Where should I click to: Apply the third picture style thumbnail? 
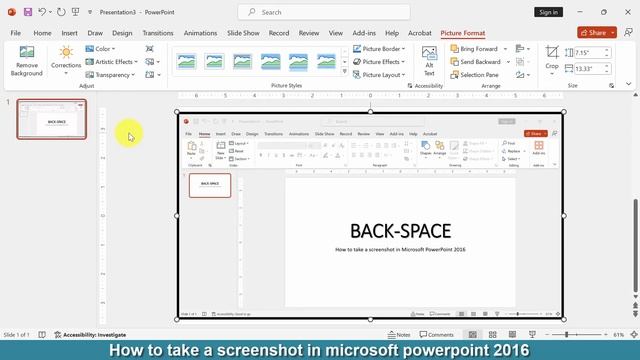point(242,62)
